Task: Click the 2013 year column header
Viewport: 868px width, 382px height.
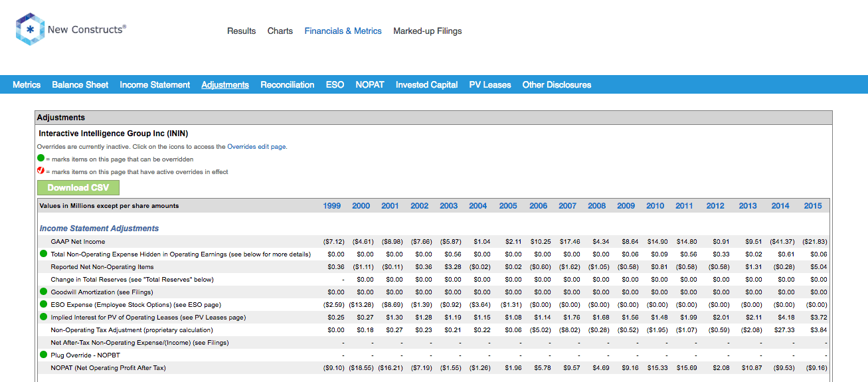Action: (748, 206)
